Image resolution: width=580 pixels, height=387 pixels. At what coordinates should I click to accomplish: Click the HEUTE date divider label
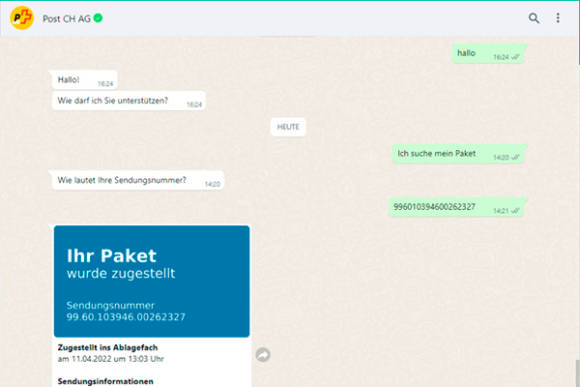click(288, 127)
